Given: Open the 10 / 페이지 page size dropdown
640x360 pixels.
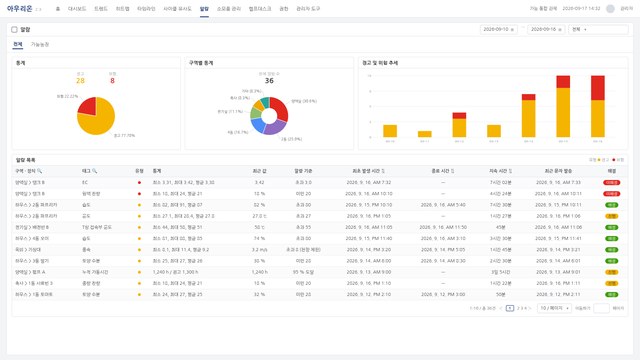Looking at the screenshot, I should coord(554,308).
